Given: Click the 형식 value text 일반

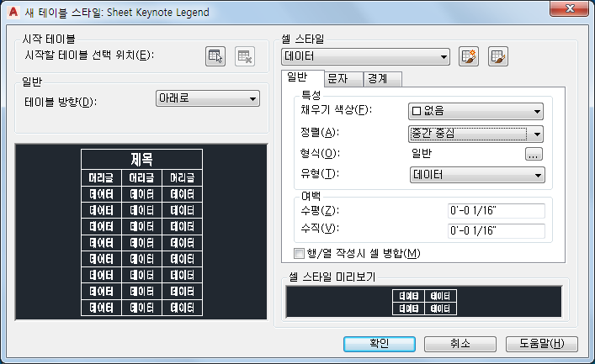Looking at the screenshot, I should pos(422,154).
